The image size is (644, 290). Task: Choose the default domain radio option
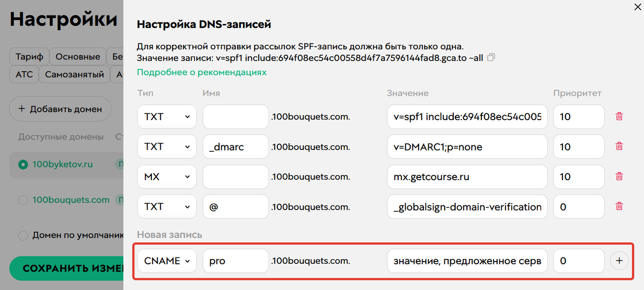pyautogui.click(x=23, y=235)
